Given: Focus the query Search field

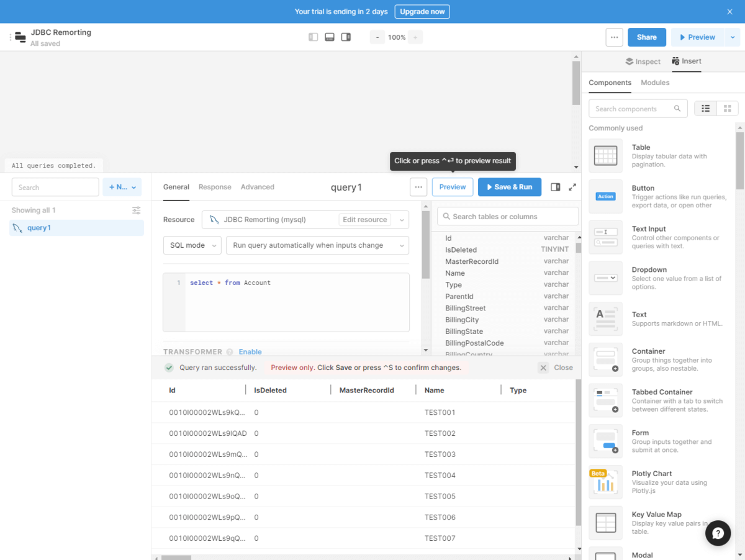Looking at the screenshot, I should click(55, 187).
